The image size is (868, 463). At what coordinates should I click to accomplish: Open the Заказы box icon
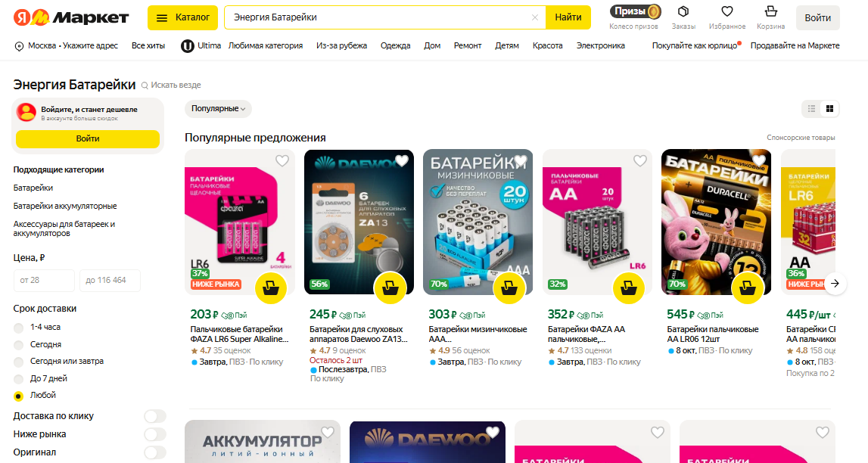click(x=683, y=11)
